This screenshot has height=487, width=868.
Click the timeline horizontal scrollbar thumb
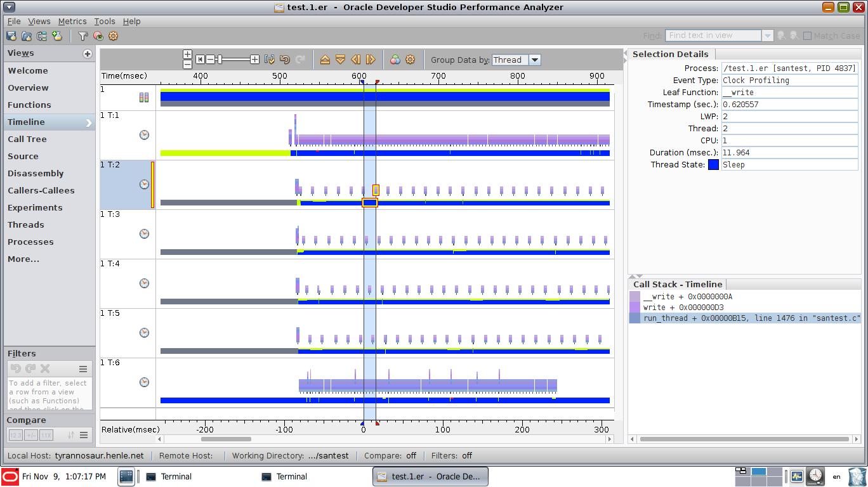pyautogui.click(x=226, y=439)
